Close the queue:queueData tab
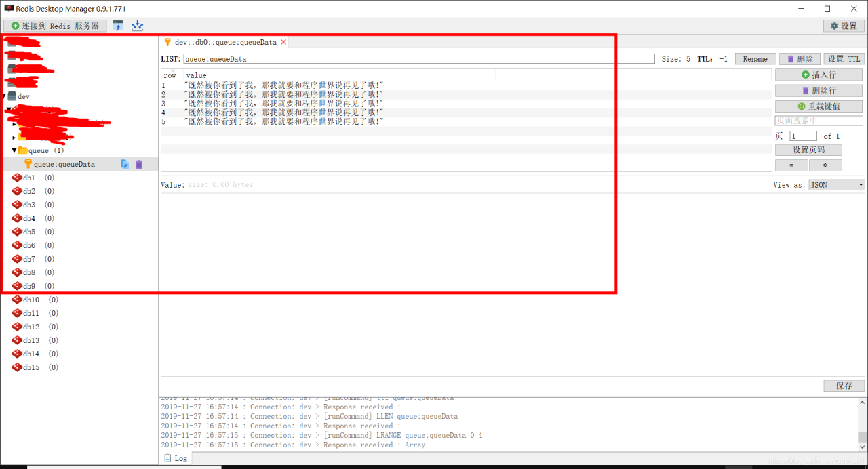 pyautogui.click(x=283, y=42)
